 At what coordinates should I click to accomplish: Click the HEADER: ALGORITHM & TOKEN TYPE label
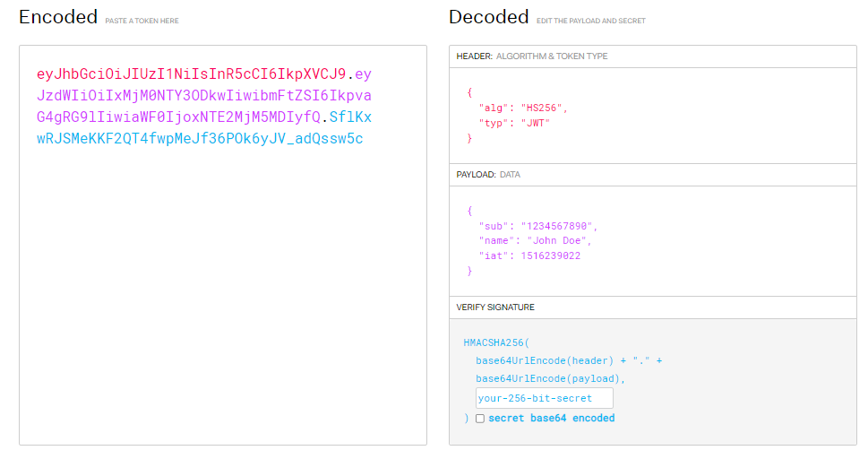coord(532,56)
